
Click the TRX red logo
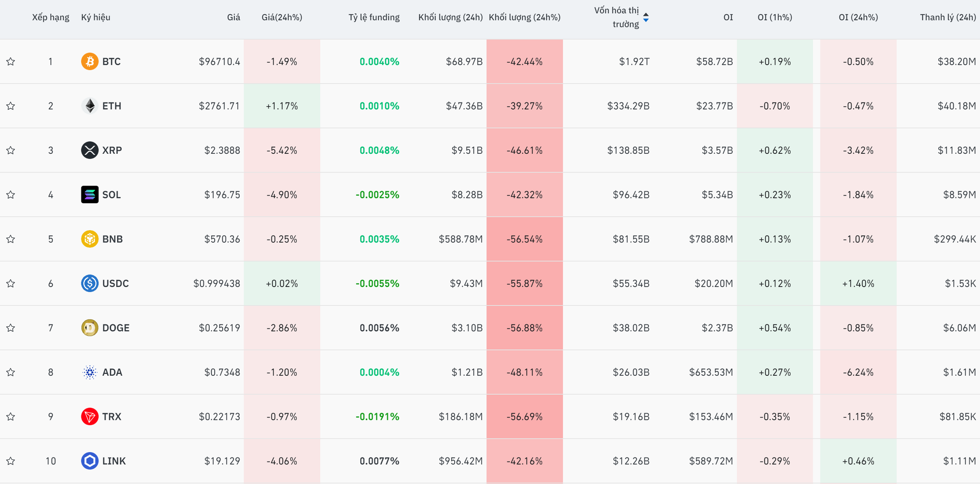pos(90,417)
